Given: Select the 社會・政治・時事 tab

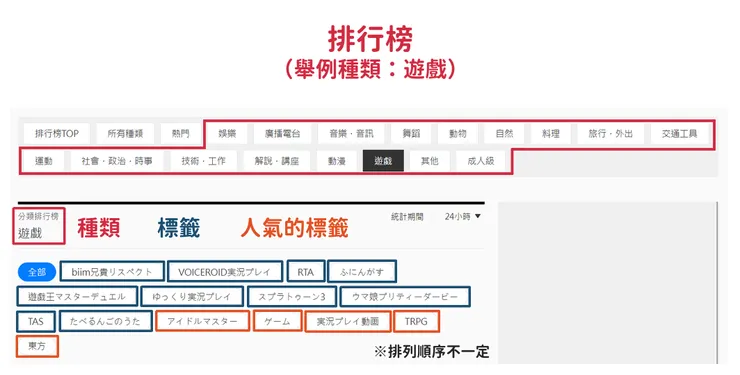Looking at the screenshot, I should point(117,161).
